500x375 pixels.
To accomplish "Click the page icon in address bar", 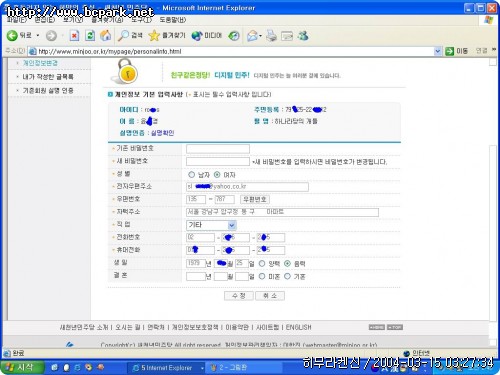I will tap(32, 51).
